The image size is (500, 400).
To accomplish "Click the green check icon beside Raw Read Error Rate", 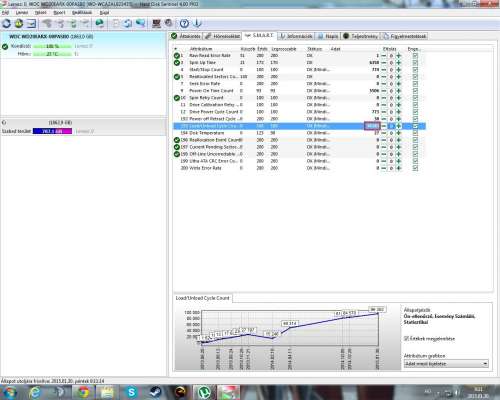I will coord(177,56).
